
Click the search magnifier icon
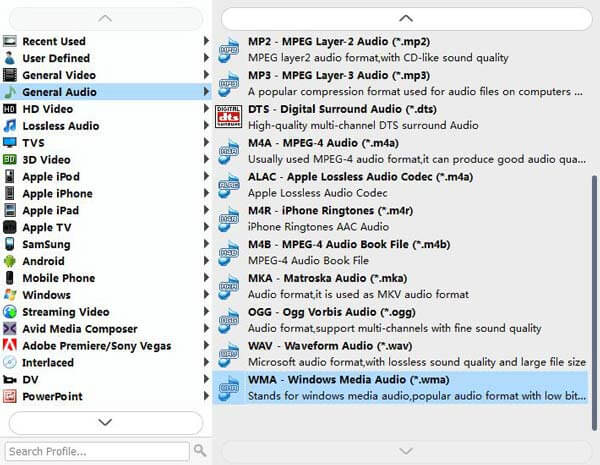[x=200, y=450]
